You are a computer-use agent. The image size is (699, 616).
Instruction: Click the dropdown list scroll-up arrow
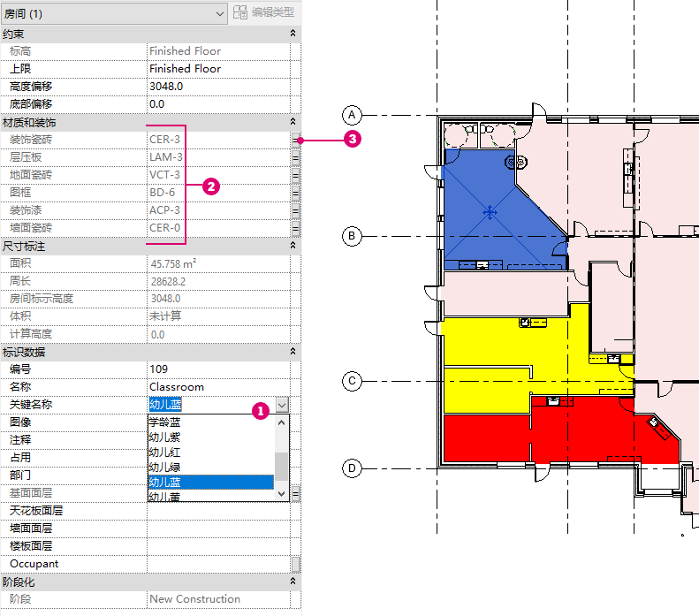(281, 422)
